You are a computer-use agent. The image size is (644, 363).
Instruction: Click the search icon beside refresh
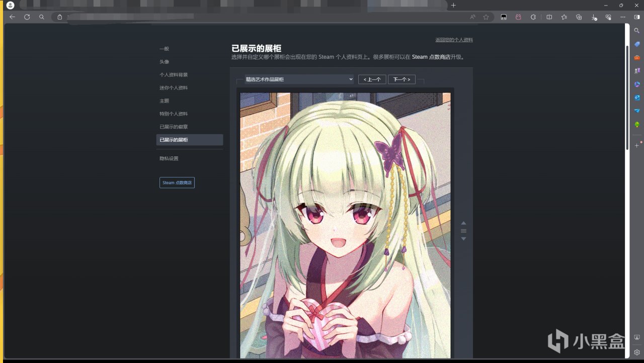[42, 17]
